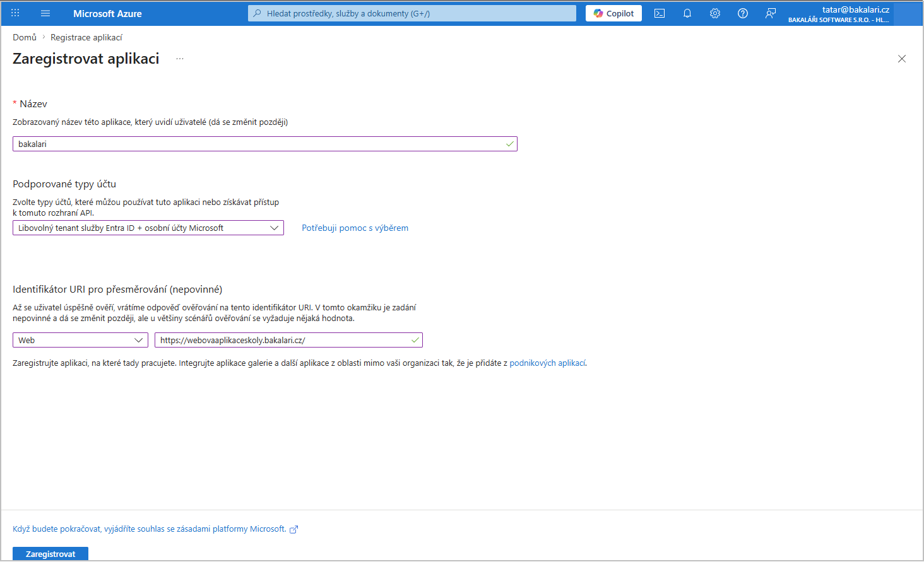Open the Registrace aplikací breadcrumb
The height and width of the screenshot is (562, 924).
pos(86,37)
